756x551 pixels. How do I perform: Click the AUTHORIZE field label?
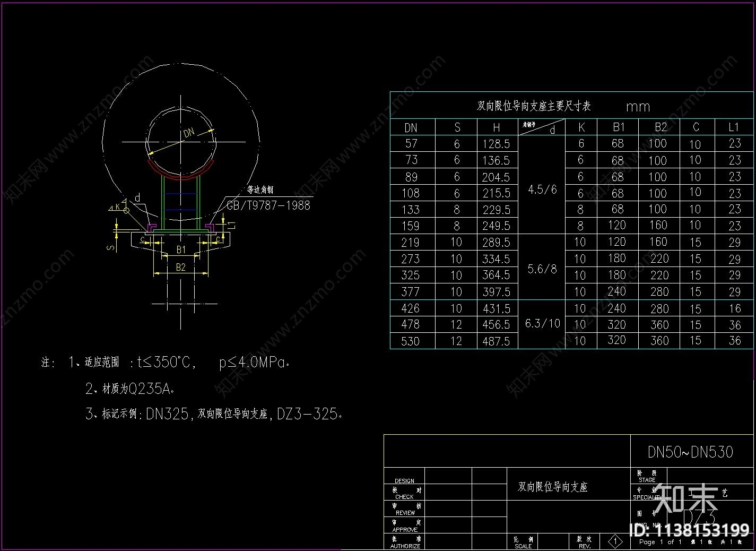(x=405, y=546)
